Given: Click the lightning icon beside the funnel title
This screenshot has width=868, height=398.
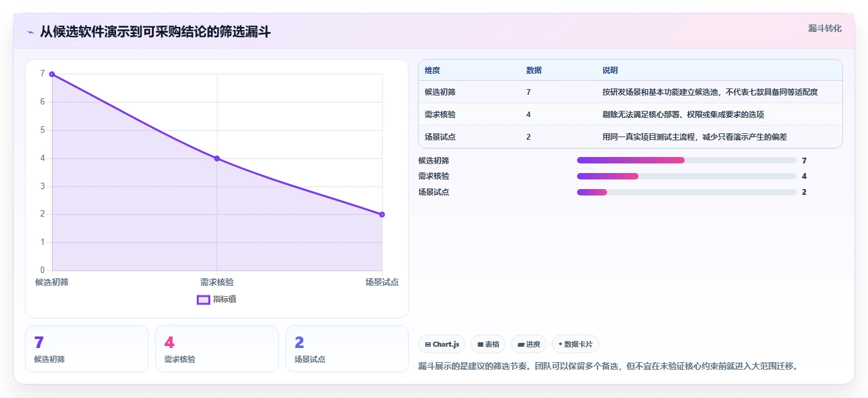Looking at the screenshot, I should coord(30,32).
